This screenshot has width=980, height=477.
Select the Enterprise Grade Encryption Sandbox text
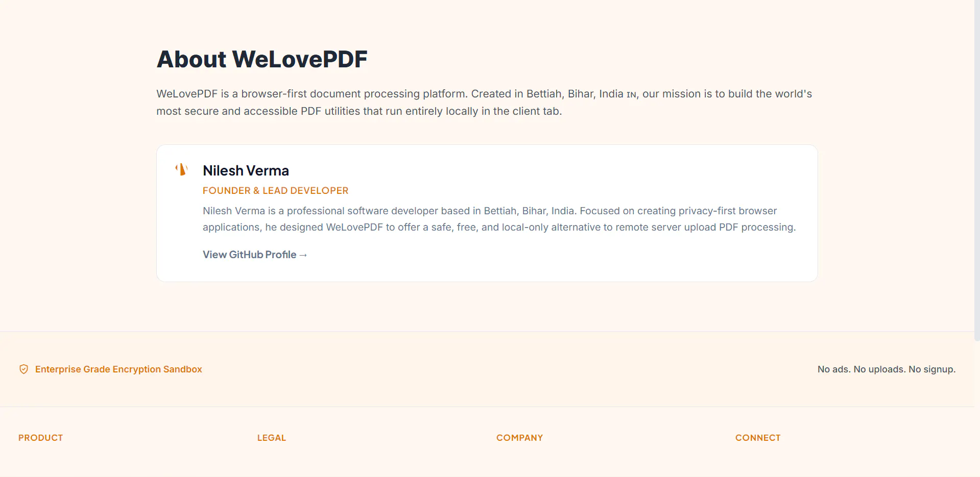(118, 369)
